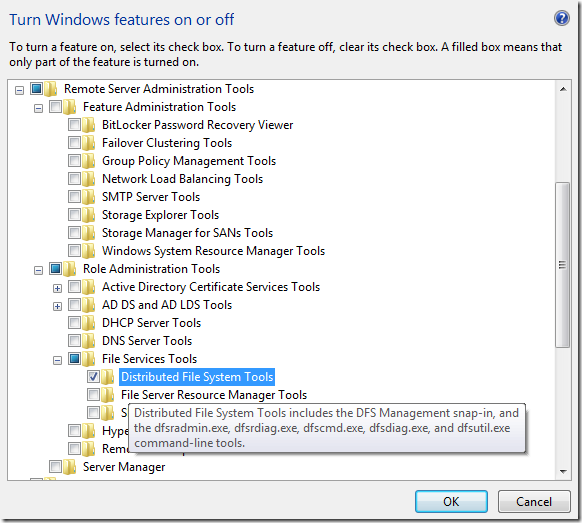Uncheck the Distributed File System Tools checkbox
The height and width of the screenshot is (523, 582).
[94, 377]
